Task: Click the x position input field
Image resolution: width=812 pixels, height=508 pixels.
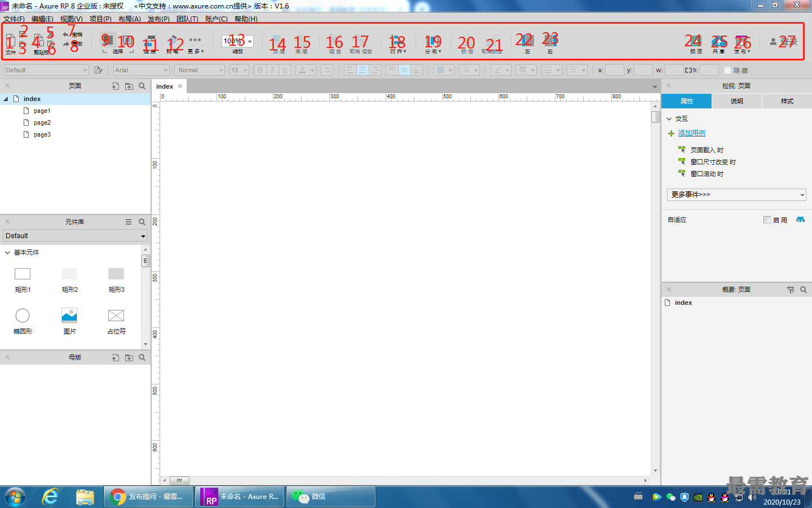Action: (615, 70)
